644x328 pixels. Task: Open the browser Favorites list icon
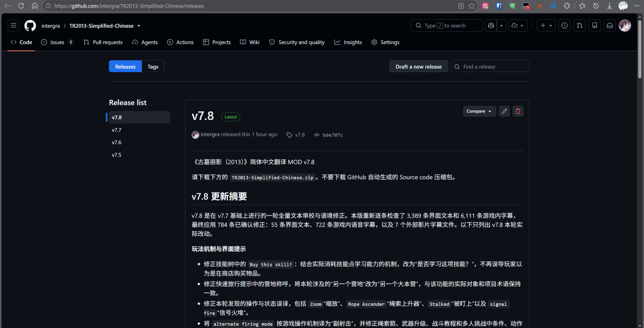582,6
